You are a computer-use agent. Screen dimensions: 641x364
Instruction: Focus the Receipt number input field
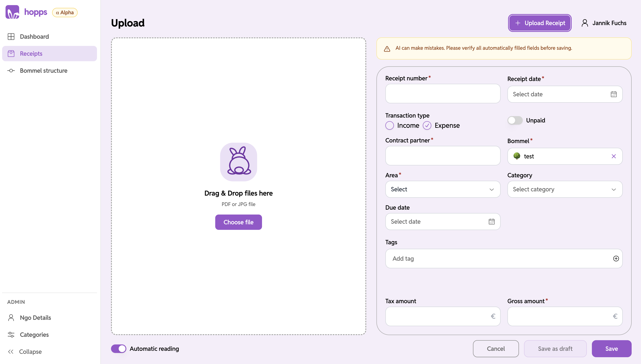pos(443,94)
